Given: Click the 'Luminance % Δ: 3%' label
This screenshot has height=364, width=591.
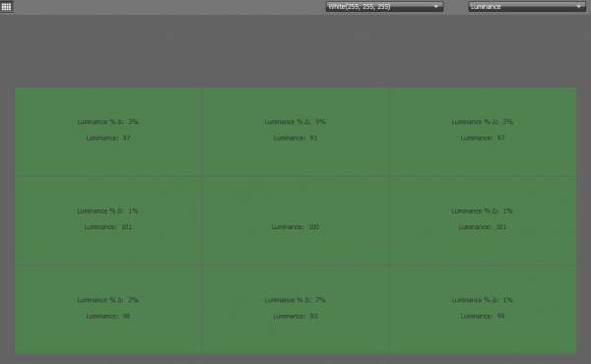Looking at the screenshot, I should pyautogui.click(x=107, y=122).
